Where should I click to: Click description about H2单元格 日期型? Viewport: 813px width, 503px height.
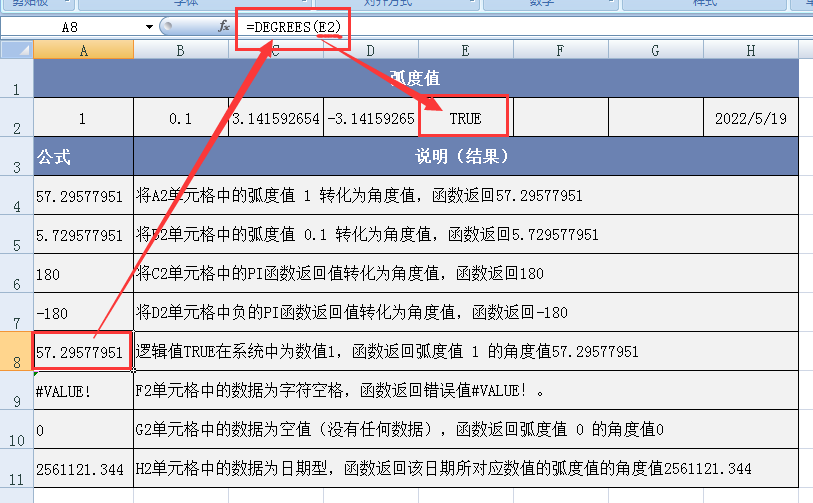coord(466,468)
